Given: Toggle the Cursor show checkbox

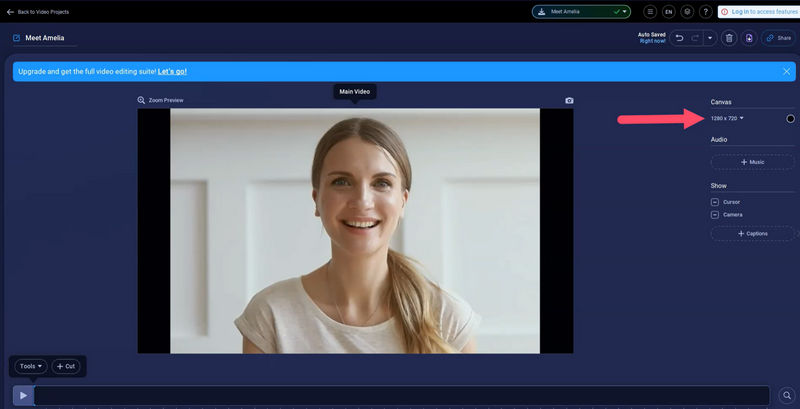Looking at the screenshot, I should click(x=715, y=202).
